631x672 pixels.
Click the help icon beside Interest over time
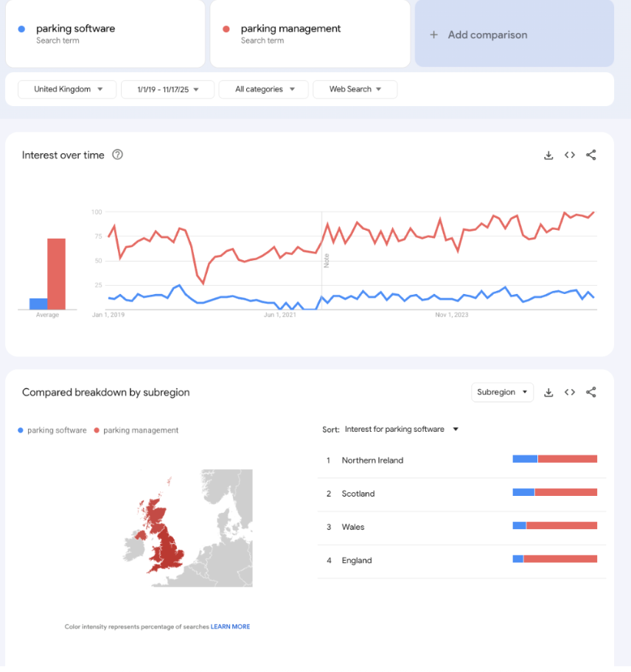click(x=117, y=155)
